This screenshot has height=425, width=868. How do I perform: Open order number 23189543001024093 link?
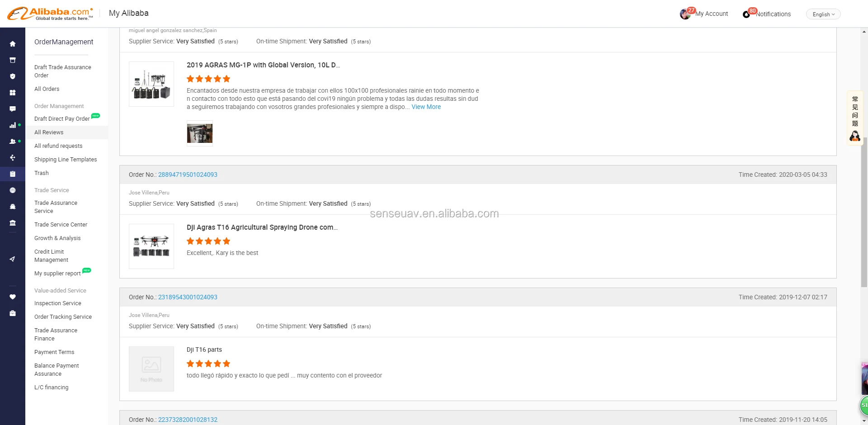pos(188,297)
